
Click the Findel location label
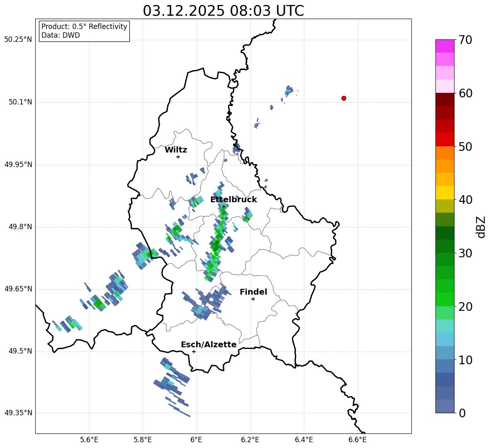point(253,292)
